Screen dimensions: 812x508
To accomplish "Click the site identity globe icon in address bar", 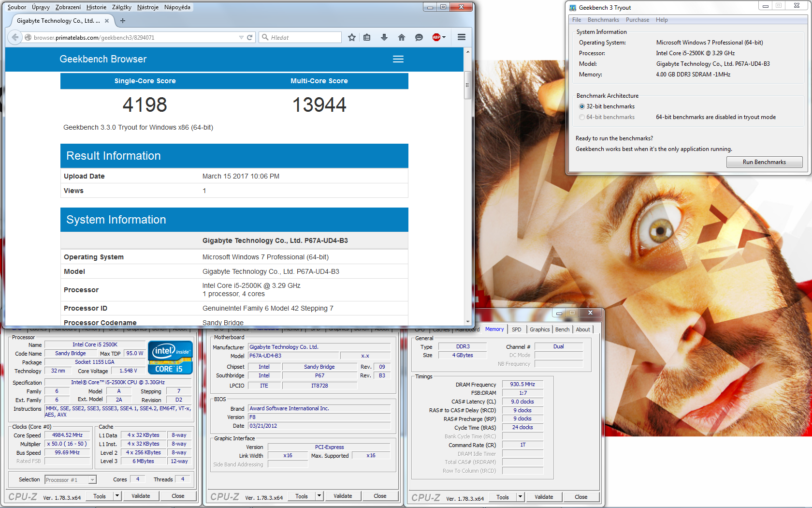I will [28, 37].
